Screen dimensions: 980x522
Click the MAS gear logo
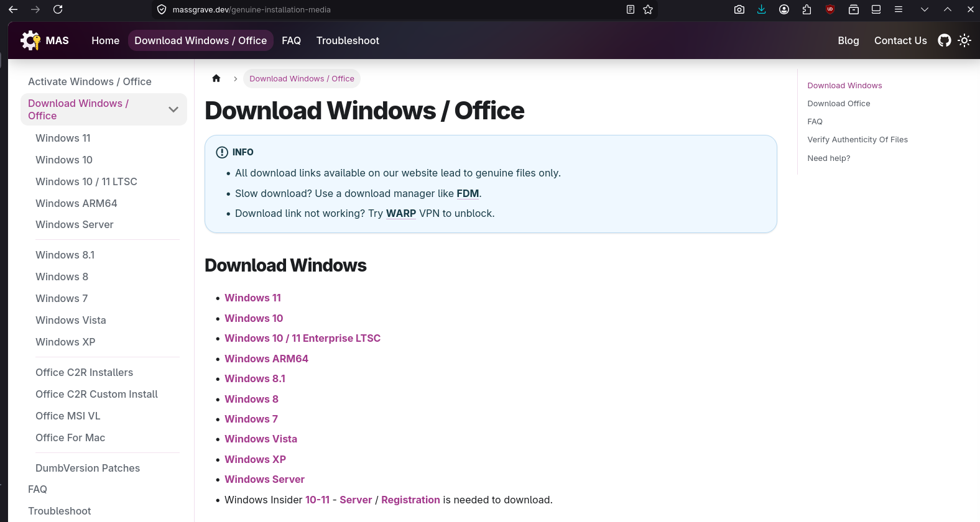pos(30,40)
